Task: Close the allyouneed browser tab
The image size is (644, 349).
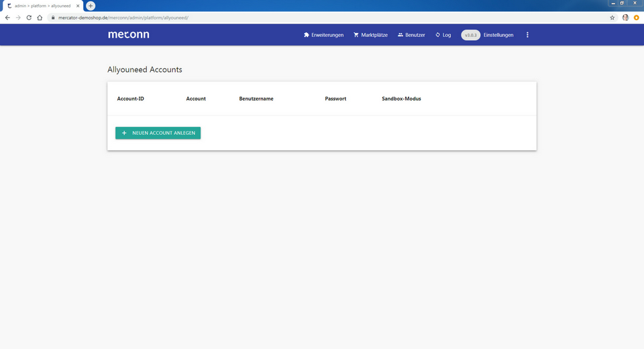Action: 78,6
